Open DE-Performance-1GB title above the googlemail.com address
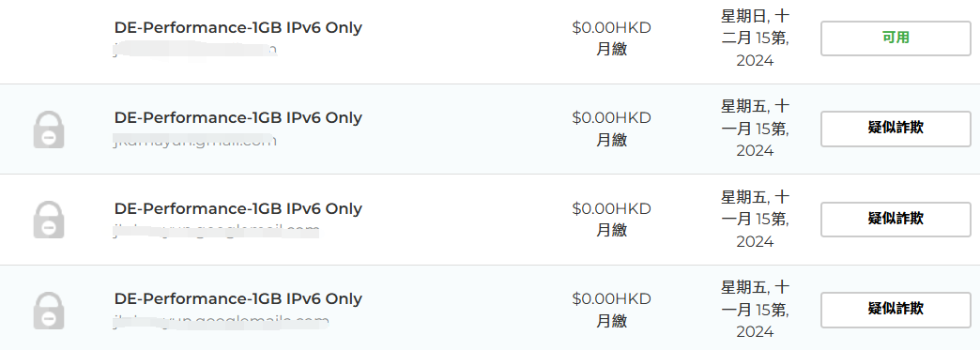This screenshot has width=980, height=350. 238,208
